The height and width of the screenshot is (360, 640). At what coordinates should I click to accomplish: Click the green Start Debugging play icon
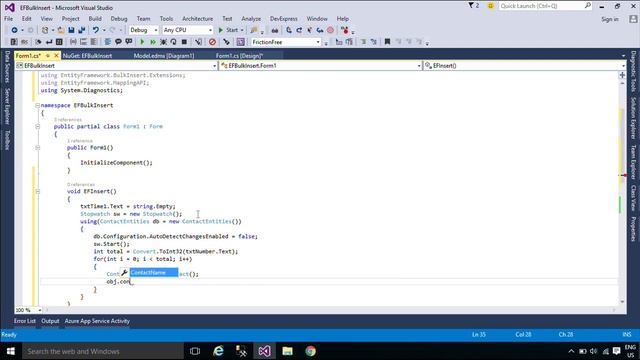click(142, 42)
